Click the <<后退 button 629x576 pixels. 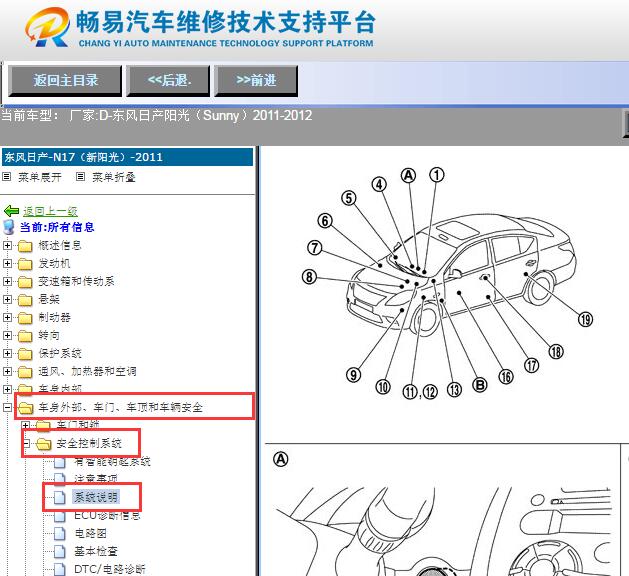[x=168, y=81]
